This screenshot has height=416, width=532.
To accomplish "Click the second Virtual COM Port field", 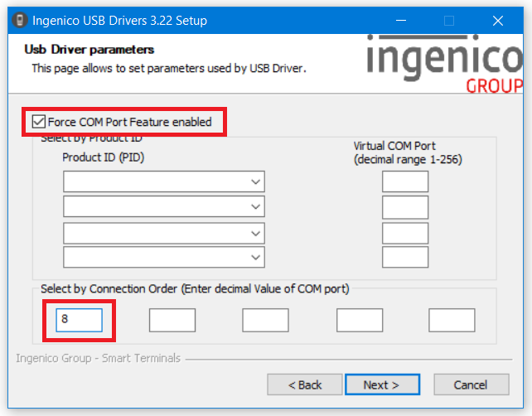I will pyautogui.click(x=405, y=207).
